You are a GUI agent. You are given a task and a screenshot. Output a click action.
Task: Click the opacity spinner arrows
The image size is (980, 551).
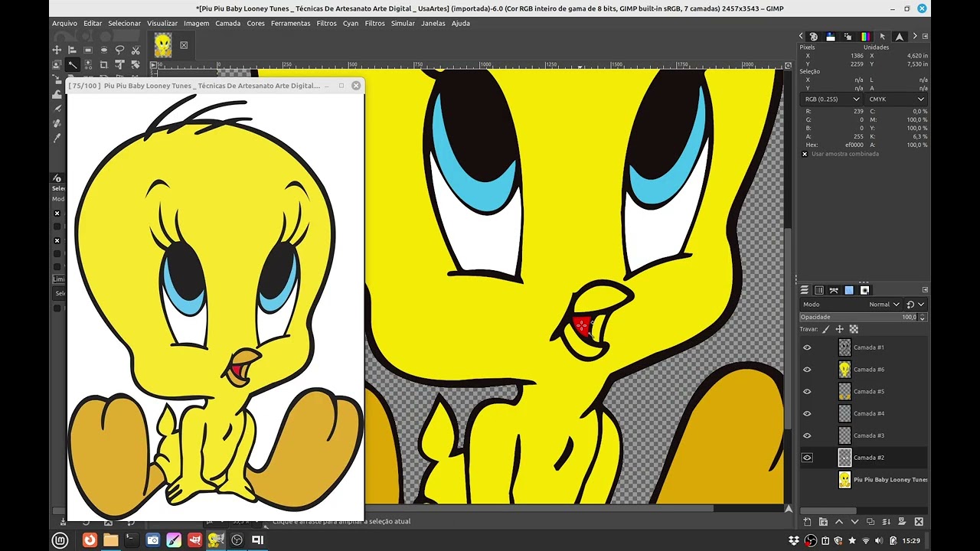[922, 318]
